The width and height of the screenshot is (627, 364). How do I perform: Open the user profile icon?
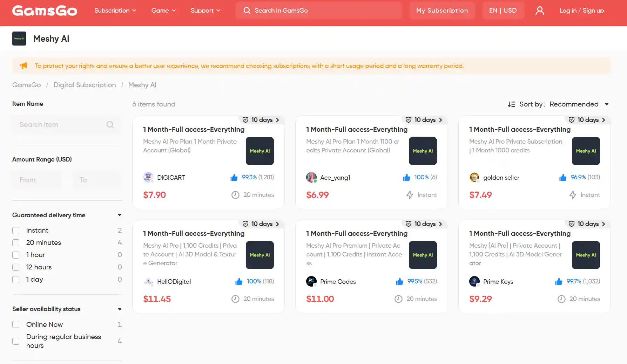click(540, 11)
